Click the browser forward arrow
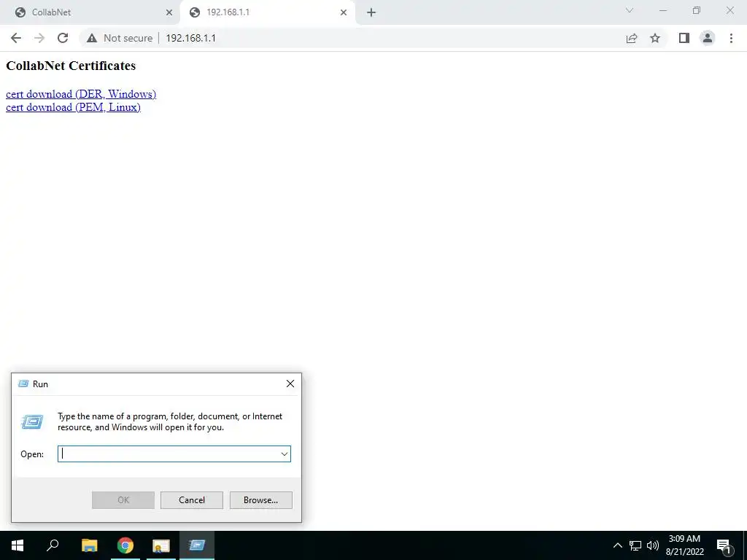This screenshot has height=560, width=747. [39, 38]
